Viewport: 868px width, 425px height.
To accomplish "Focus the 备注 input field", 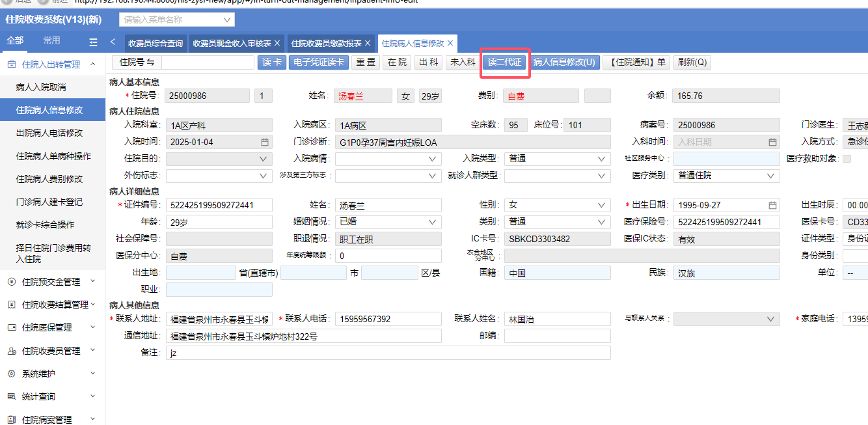I will click(x=388, y=353).
